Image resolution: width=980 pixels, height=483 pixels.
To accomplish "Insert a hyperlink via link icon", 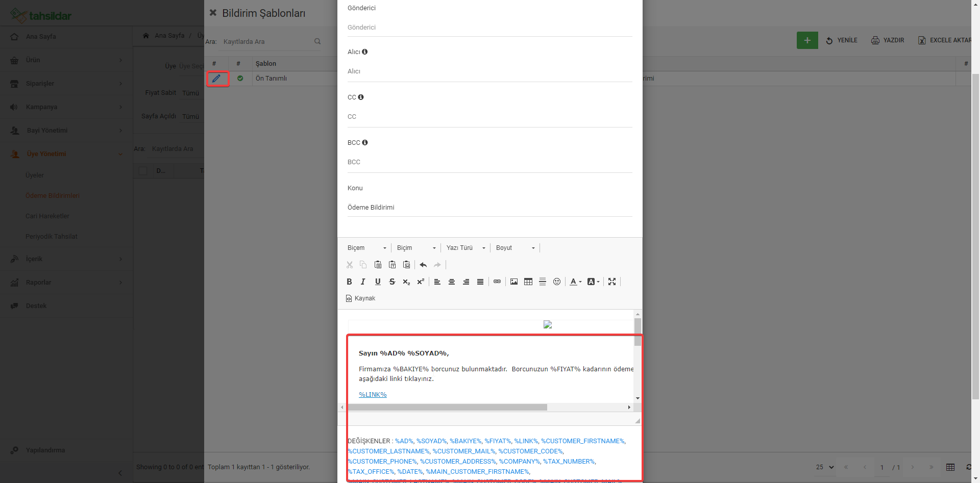I will pyautogui.click(x=497, y=282).
